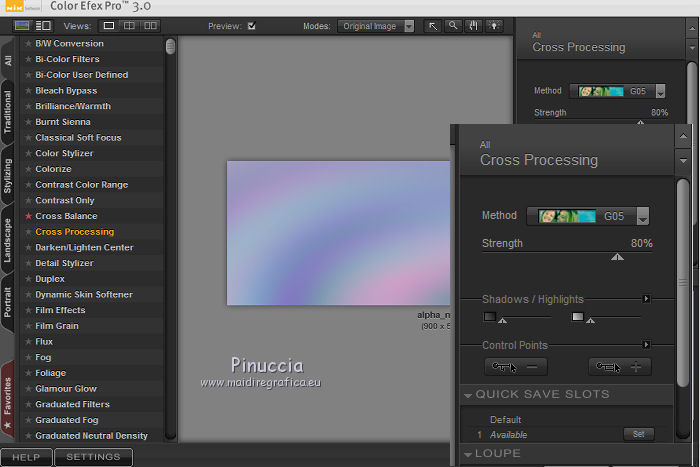Image resolution: width=700 pixels, height=467 pixels.
Task: Click remove control point minus icon
Action: 516,367
